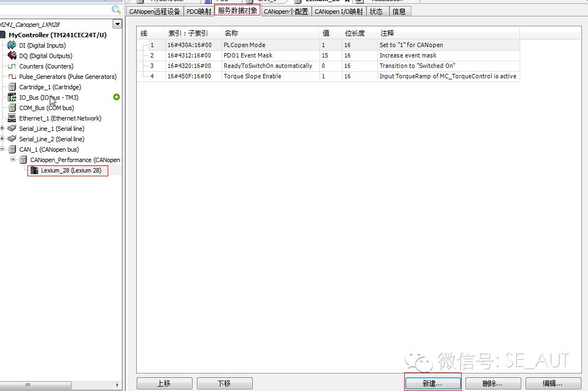The image size is (588, 391).
Task: Click the 下移 button
Action: (x=224, y=383)
